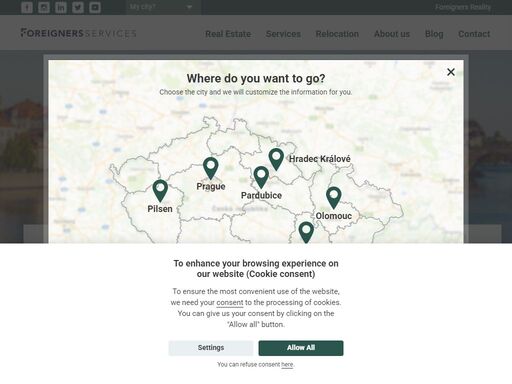The width and height of the screenshot is (512, 384).
Task: Select the partially hidden pin below Olomouc
Action: [x=306, y=232]
